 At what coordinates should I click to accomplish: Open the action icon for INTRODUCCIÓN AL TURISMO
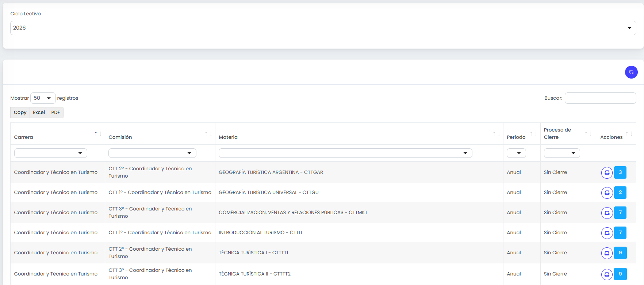pyautogui.click(x=607, y=233)
